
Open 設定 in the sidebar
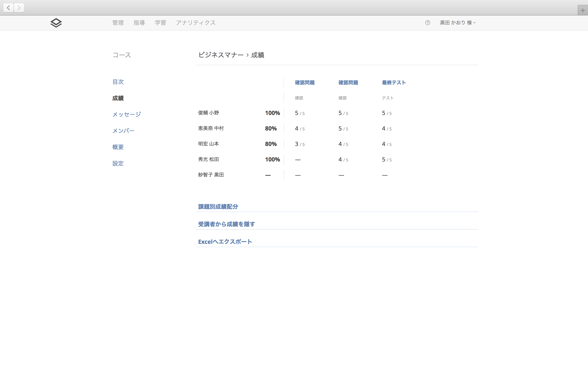pos(118,163)
